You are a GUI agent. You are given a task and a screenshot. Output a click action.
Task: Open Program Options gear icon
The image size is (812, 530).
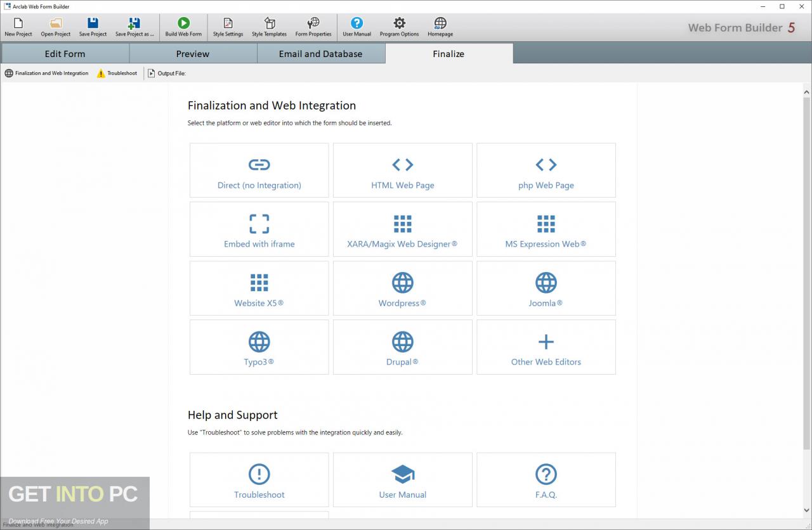pyautogui.click(x=399, y=27)
